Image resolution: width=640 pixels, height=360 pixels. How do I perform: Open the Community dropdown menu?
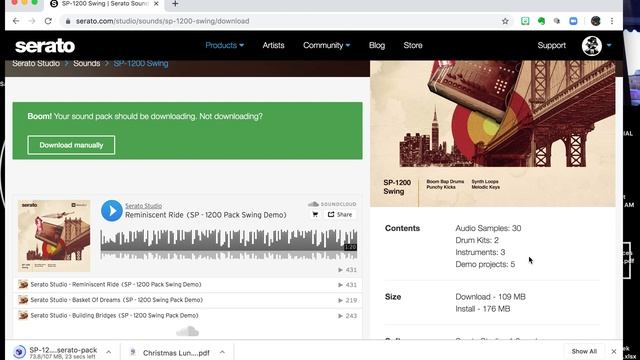(327, 45)
